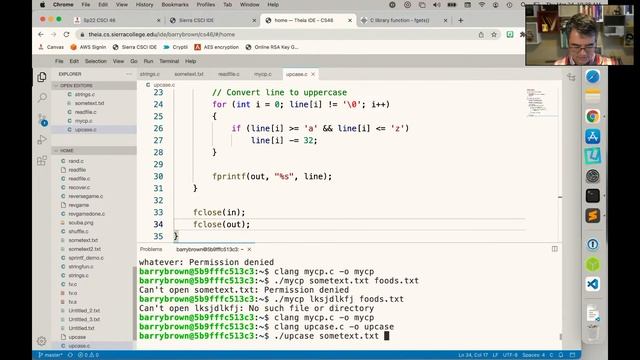Open the Theia Help menu

191,61
